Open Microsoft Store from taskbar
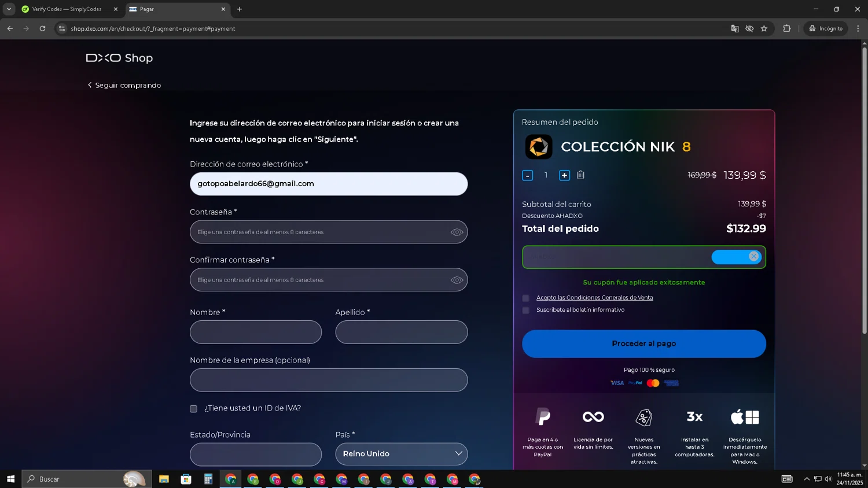868x488 pixels. click(x=186, y=479)
